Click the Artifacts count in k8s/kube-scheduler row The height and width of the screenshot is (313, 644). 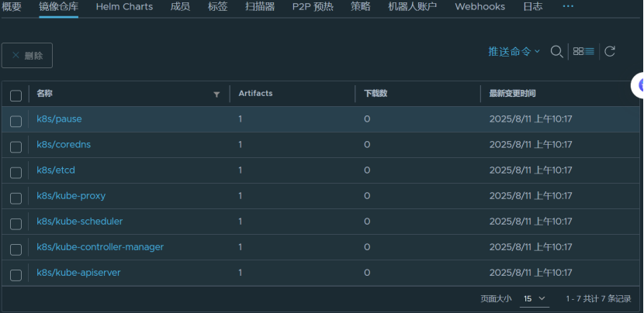click(241, 222)
